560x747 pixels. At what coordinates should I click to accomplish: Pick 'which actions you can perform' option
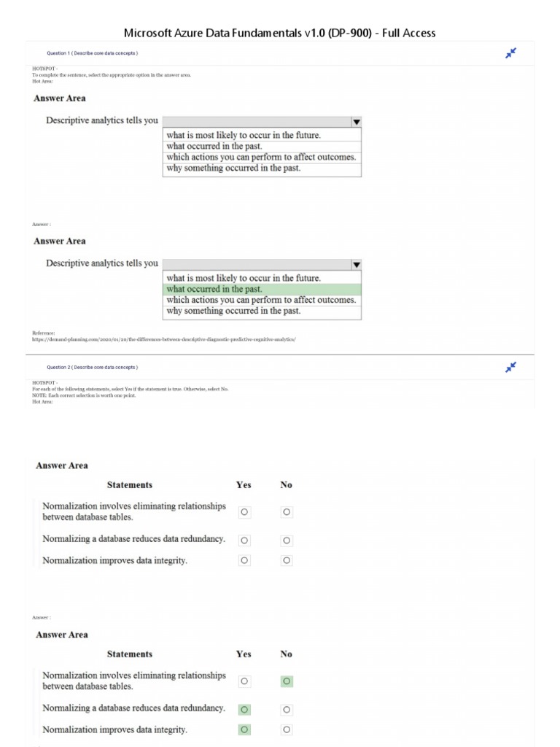(x=261, y=157)
